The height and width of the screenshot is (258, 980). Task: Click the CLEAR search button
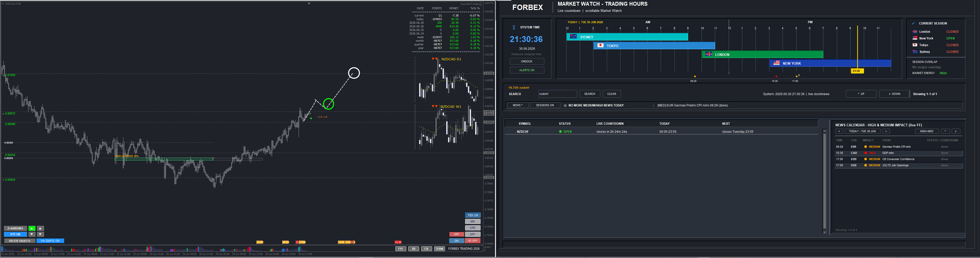pyautogui.click(x=612, y=94)
